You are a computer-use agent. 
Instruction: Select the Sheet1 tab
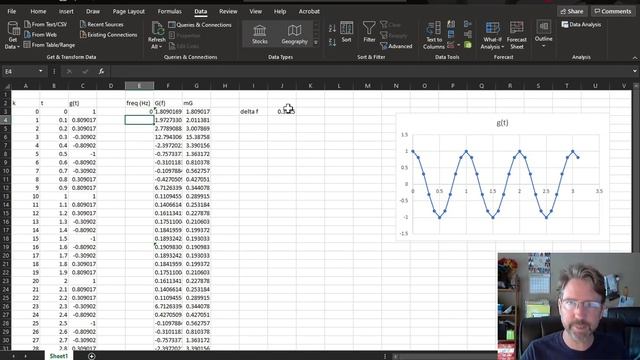coord(59,356)
